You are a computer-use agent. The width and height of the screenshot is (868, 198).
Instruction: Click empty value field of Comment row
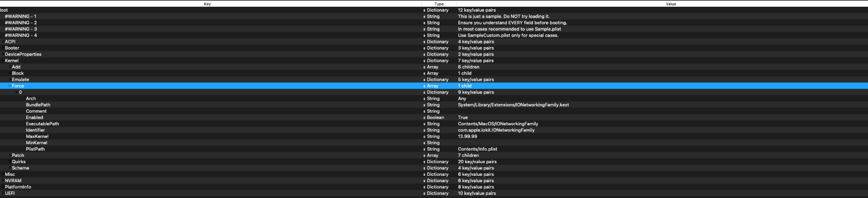coord(662,111)
